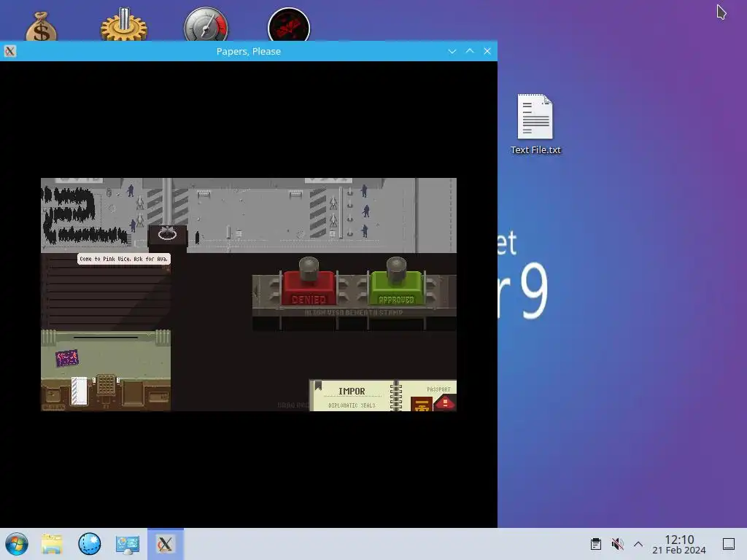The height and width of the screenshot is (560, 747).
Task: Minimize the Papers, Please window
Action: (452, 51)
